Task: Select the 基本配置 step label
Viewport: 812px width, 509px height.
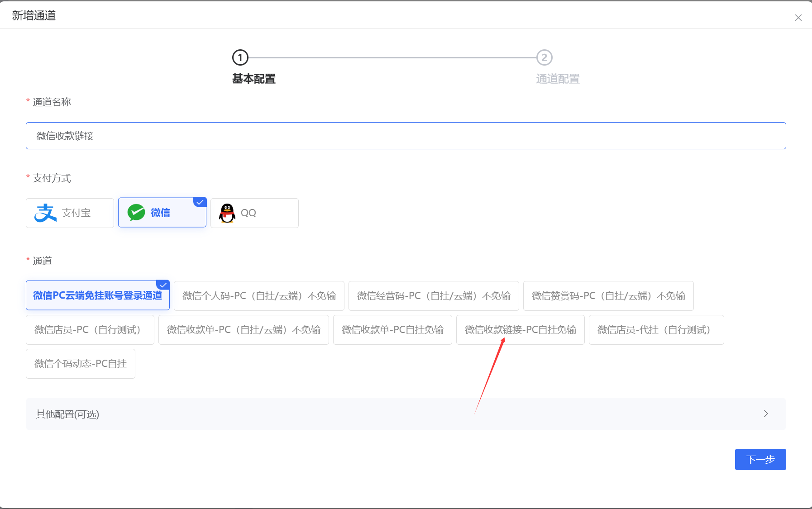Action: point(254,79)
